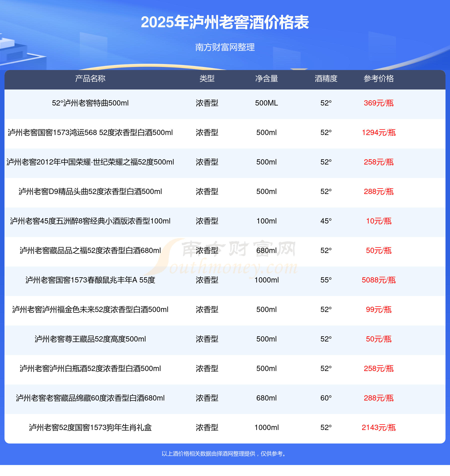Click the 产品名称 column header
450x476 pixels.
pos(90,78)
